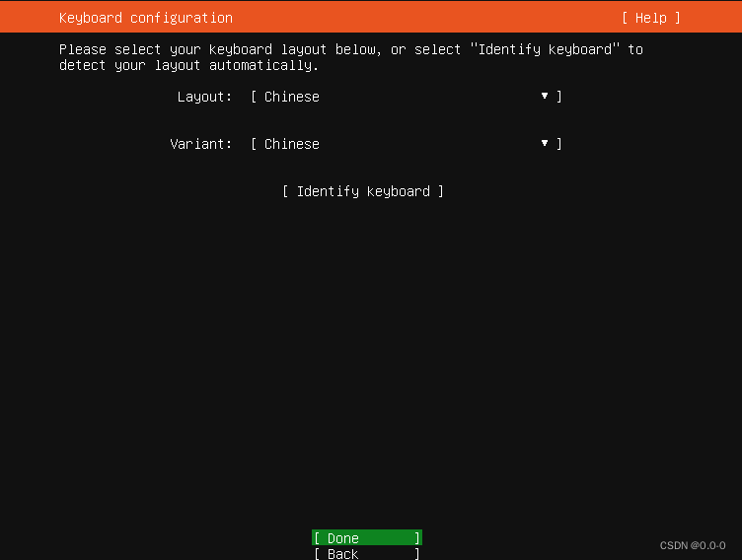The width and height of the screenshot is (742, 560).
Task: Click the closing bracket of Done button
Action: [x=417, y=537]
